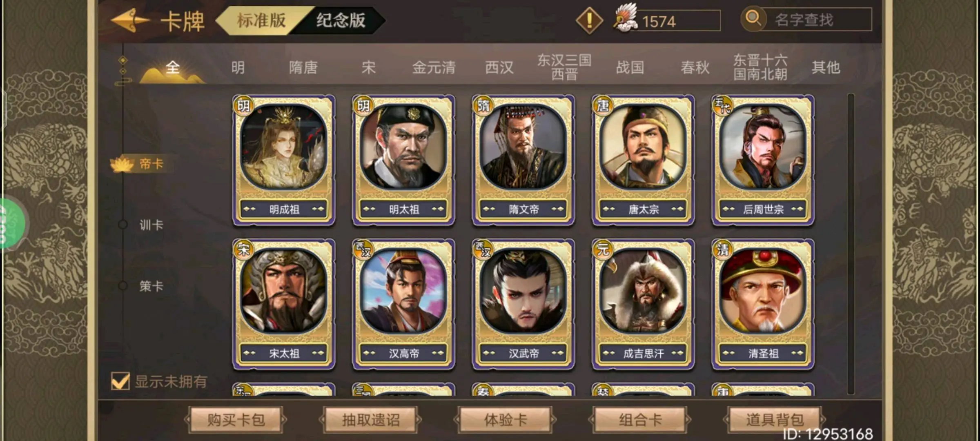The width and height of the screenshot is (980, 441).
Task: Select the 汉武帝 card
Action: (523, 304)
